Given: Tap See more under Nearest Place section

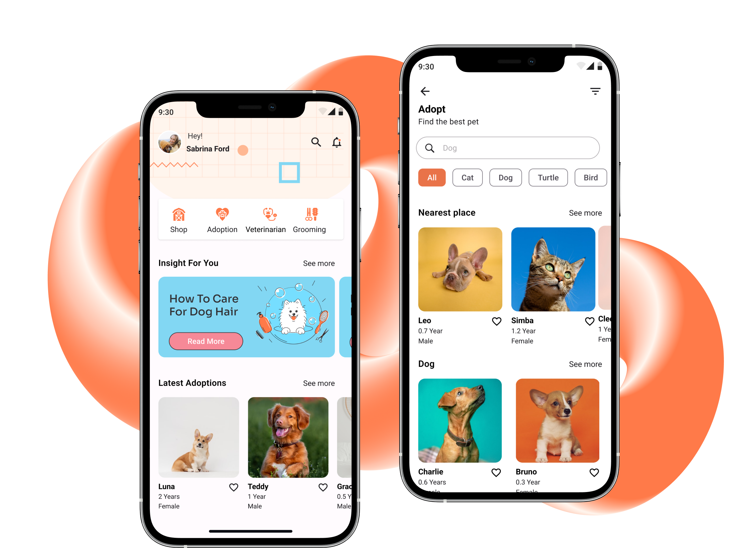Looking at the screenshot, I should click(x=585, y=212).
